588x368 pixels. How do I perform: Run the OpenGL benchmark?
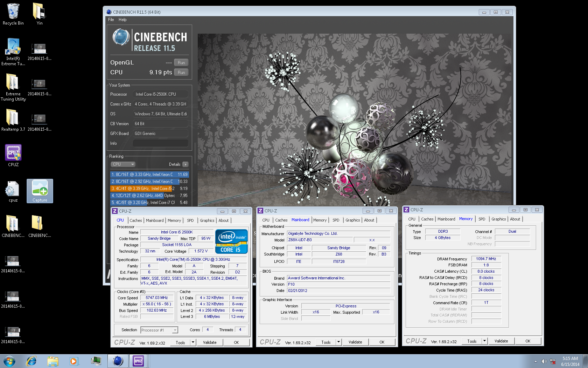pos(181,63)
